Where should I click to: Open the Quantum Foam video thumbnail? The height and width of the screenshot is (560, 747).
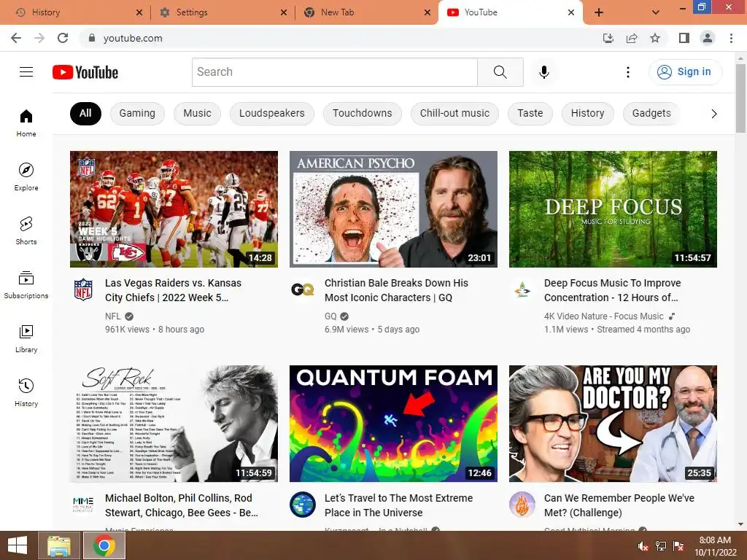click(393, 424)
